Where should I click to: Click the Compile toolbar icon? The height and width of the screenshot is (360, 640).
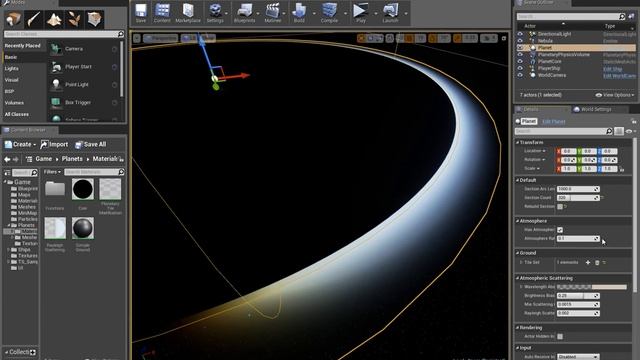pos(329,13)
